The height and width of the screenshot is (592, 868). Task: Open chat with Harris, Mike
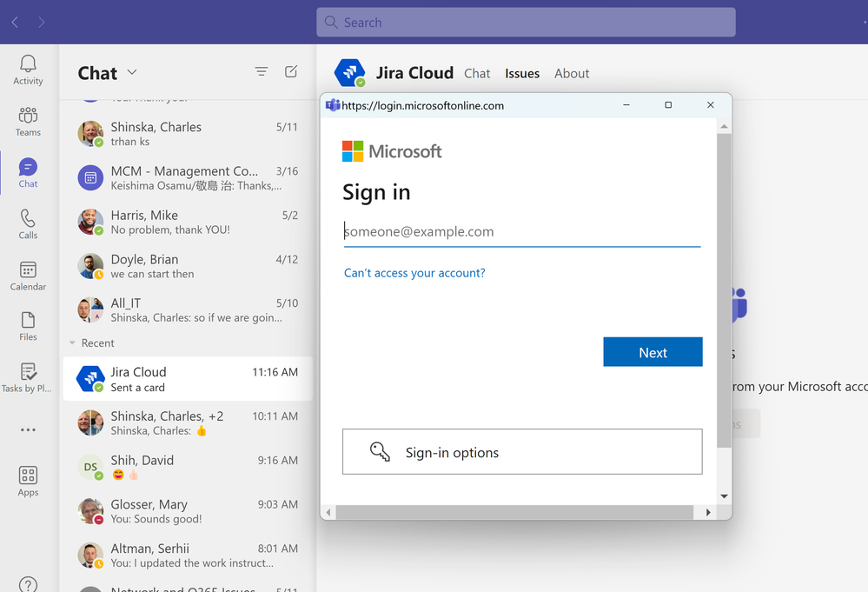[x=188, y=222]
